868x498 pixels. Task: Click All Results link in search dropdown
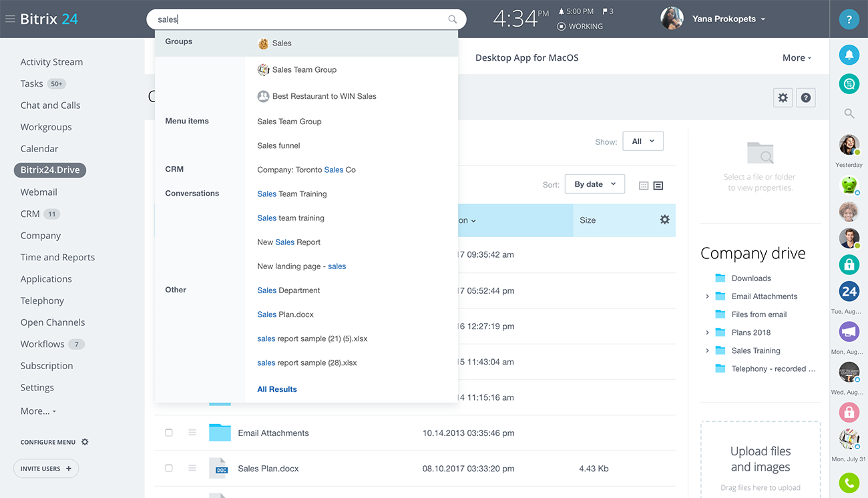click(x=277, y=389)
